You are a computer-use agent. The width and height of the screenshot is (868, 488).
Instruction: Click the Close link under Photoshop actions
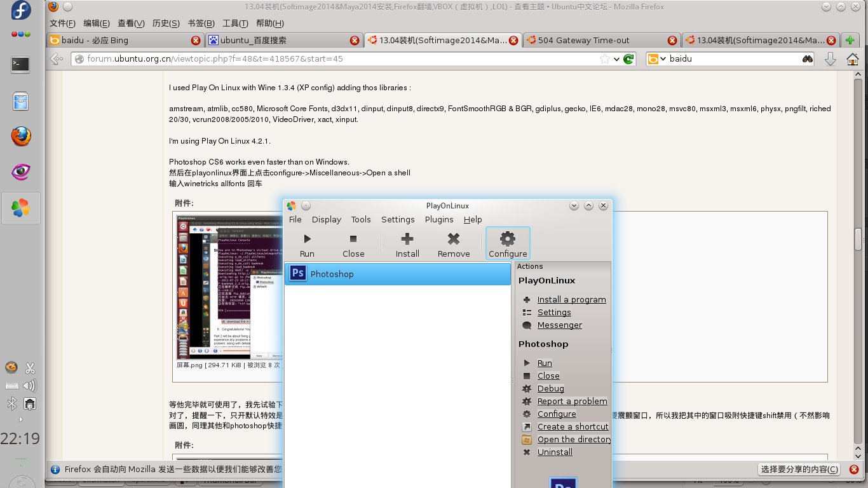548,376
